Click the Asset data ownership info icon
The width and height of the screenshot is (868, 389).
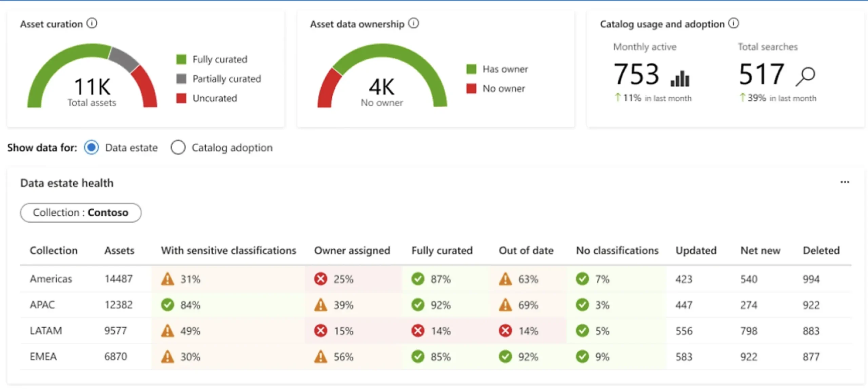(x=413, y=23)
